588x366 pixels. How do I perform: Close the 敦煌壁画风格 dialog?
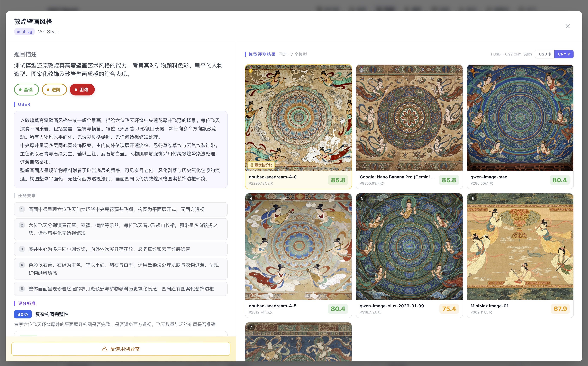(x=567, y=26)
